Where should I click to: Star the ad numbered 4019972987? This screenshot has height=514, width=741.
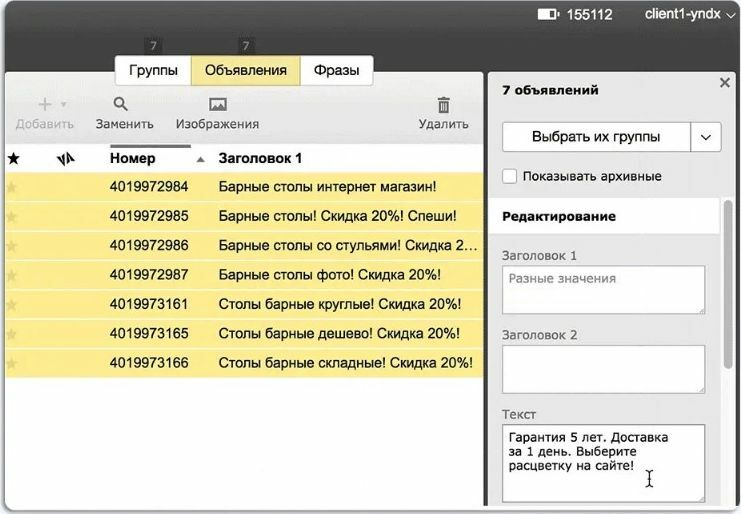tap(12, 275)
